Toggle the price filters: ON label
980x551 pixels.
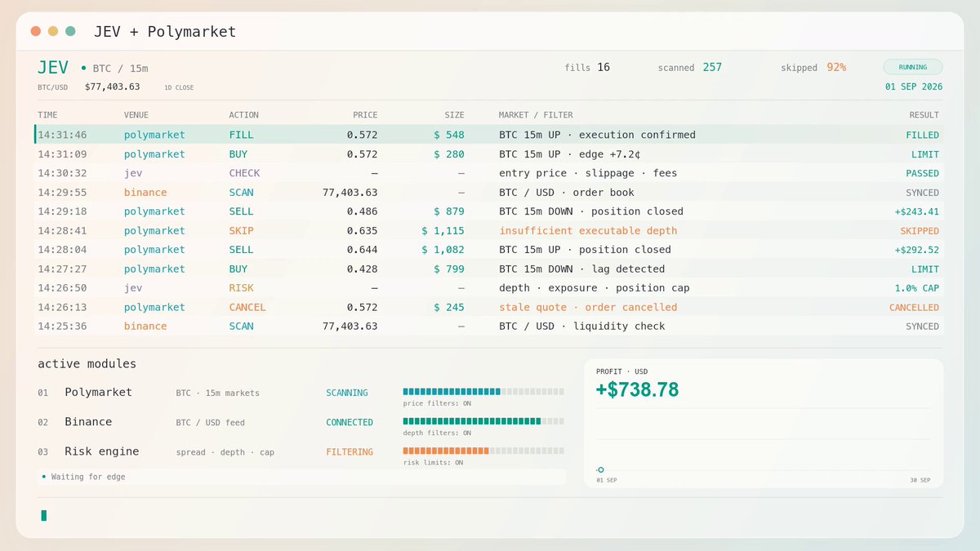click(437, 403)
